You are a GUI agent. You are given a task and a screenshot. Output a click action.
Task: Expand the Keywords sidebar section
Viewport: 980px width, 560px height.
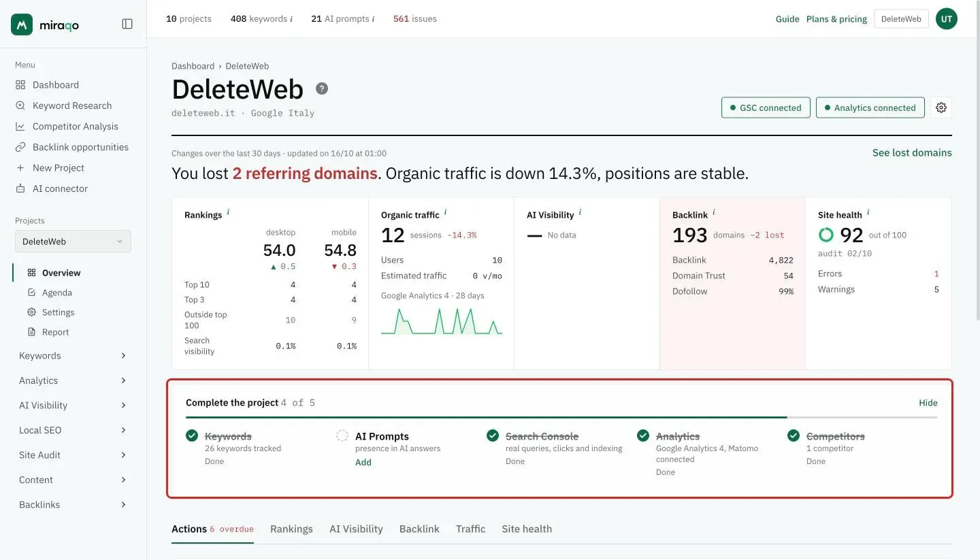coord(73,356)
